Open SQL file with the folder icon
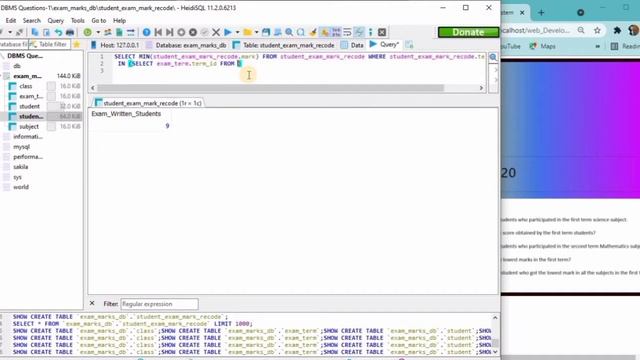The width and height of the screenshot is (640, 360). (247, 32)
